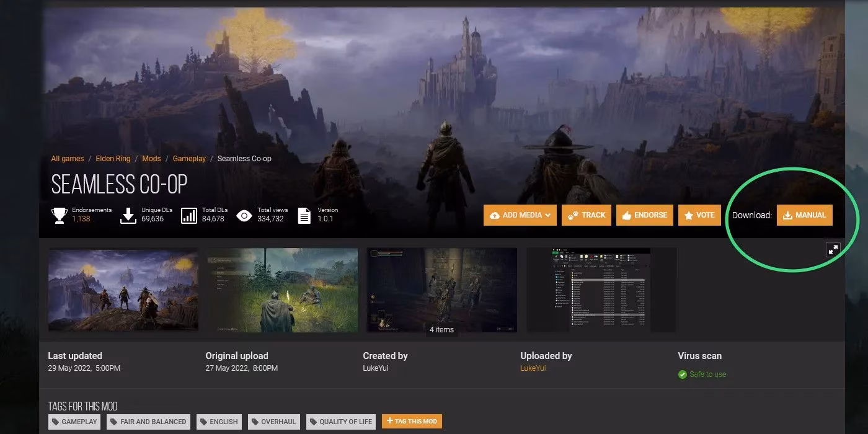
Task: Expand the image gallery with the fullscreen icon
Action: tap(833, 249)
